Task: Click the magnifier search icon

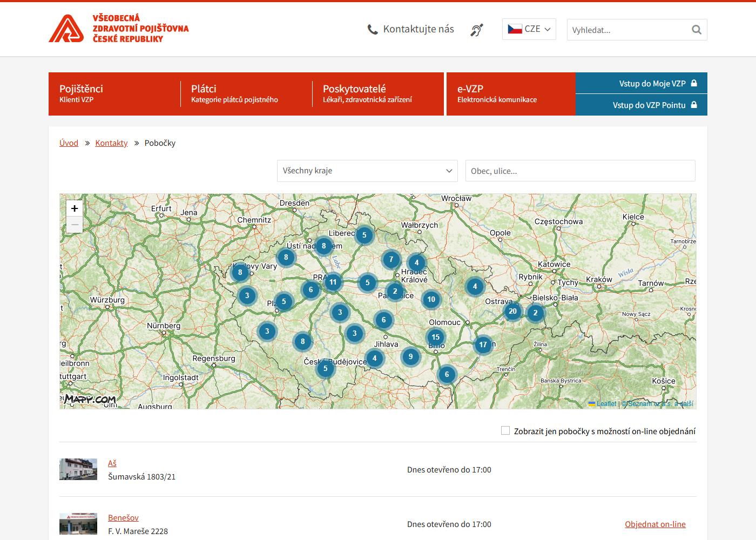Action: click(697, 30)
